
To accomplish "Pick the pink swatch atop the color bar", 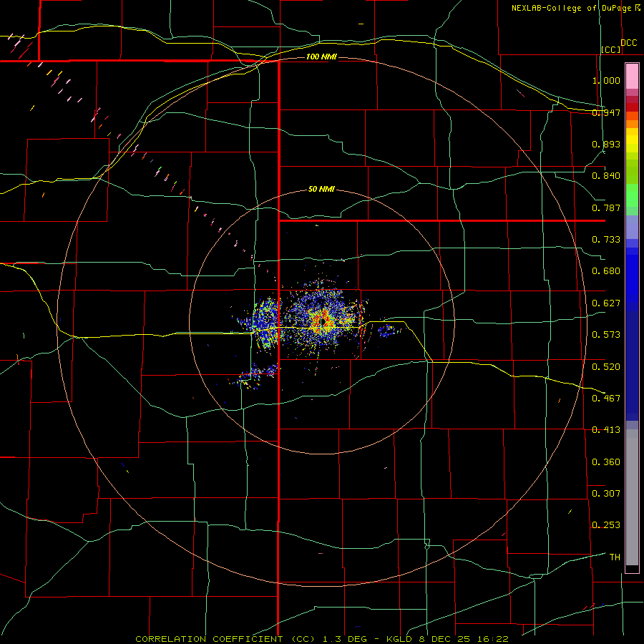I will [x=632, y=76].
